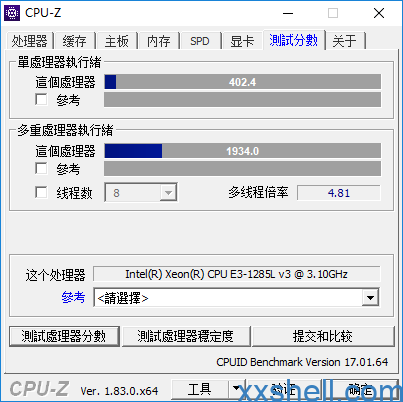Click the CPU-Z app icon in title bar
Image resolution: width=403 pixels, height=402 pixels.
[12, 13]
